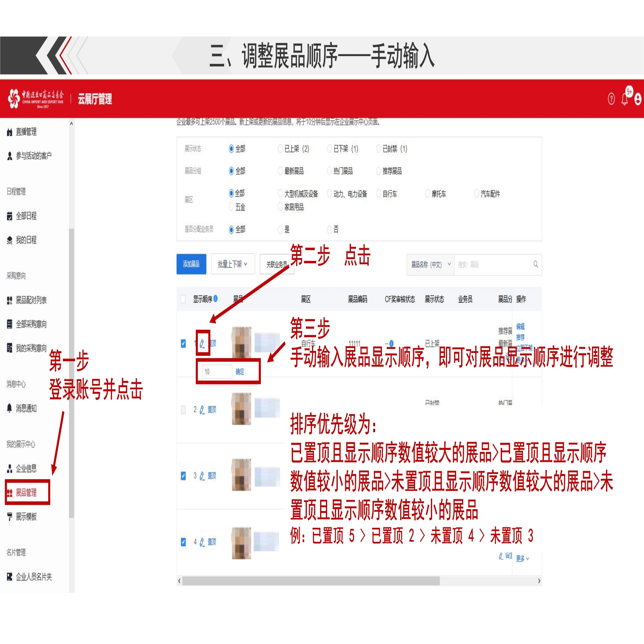This screenshot has width=644, height=644.
Task: Click left arrow of horizontal scrollbar
Action: pyautogui.click(x=179, y=581)
